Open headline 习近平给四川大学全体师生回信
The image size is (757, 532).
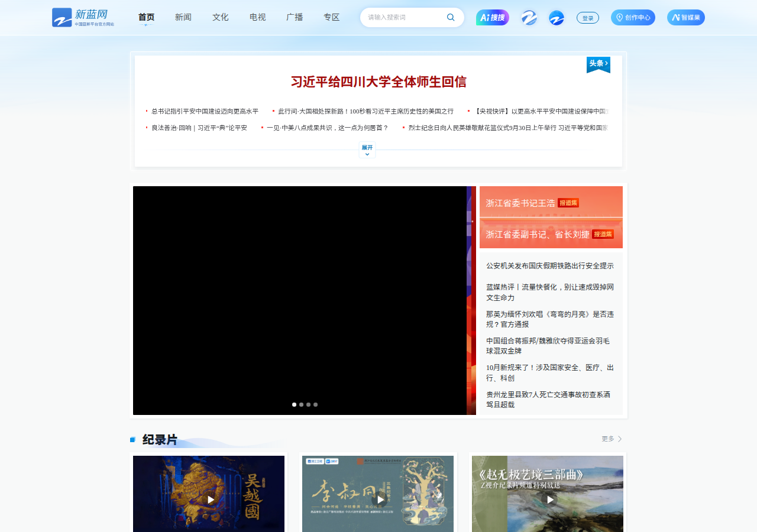point(378,82)
